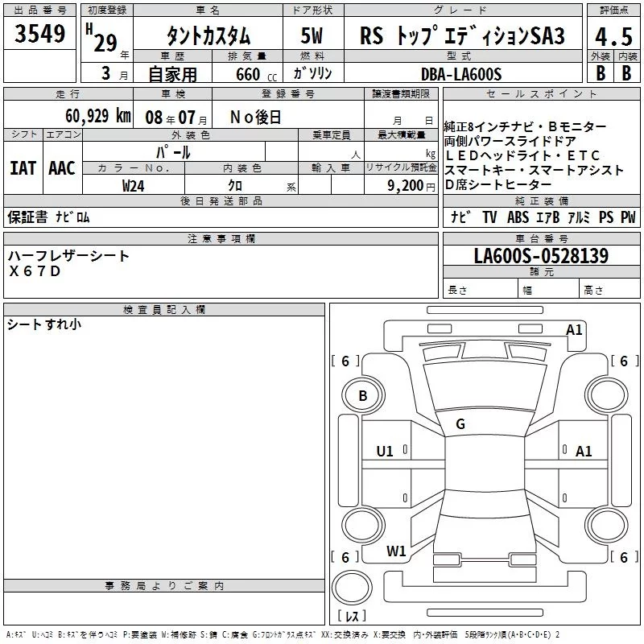Select sales point D席シートヒーター

pyautogui.click(x=498, y=185)
